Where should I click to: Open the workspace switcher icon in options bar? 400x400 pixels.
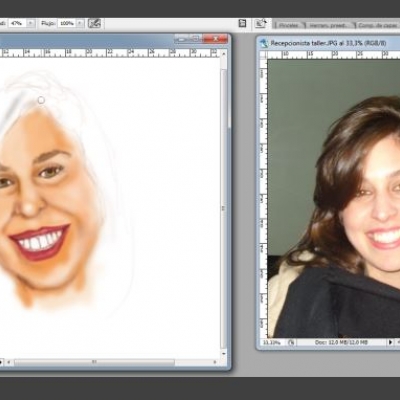point(261,23)
